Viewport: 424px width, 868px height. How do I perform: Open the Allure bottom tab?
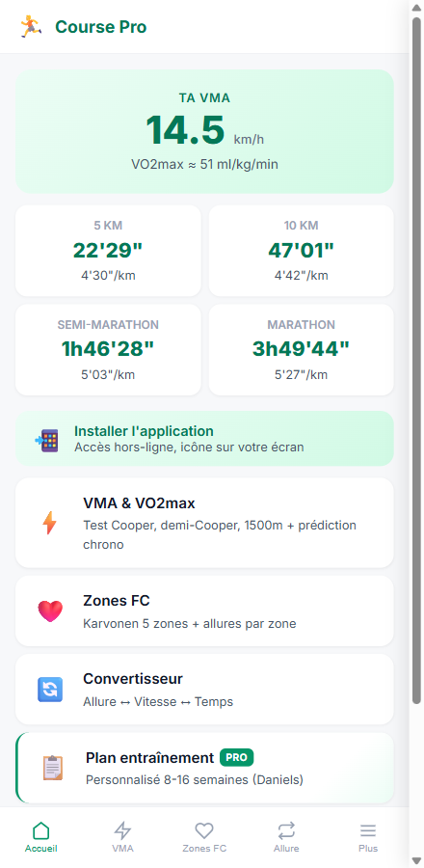(286, 836)
